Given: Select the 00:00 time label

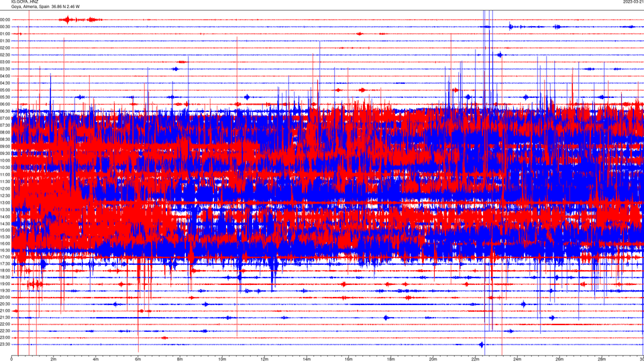Looking at the screenshot, I should coord(5,19).
